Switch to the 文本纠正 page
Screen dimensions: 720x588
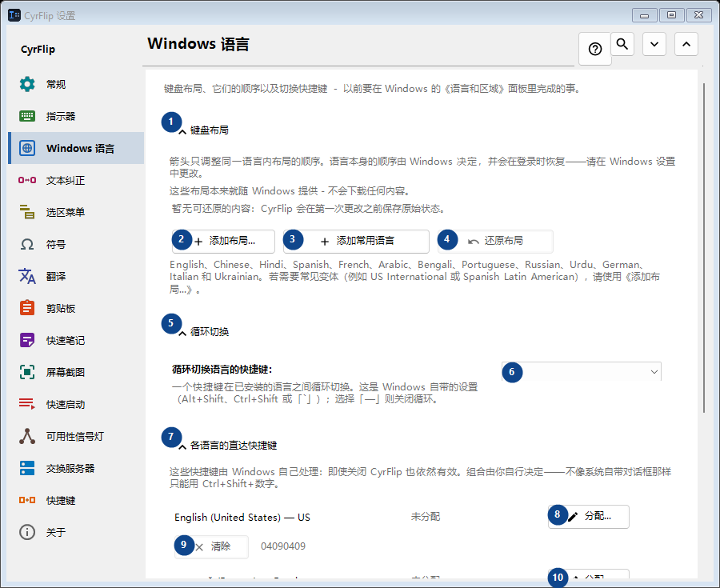pyautogui.click(x=76, y=180)
